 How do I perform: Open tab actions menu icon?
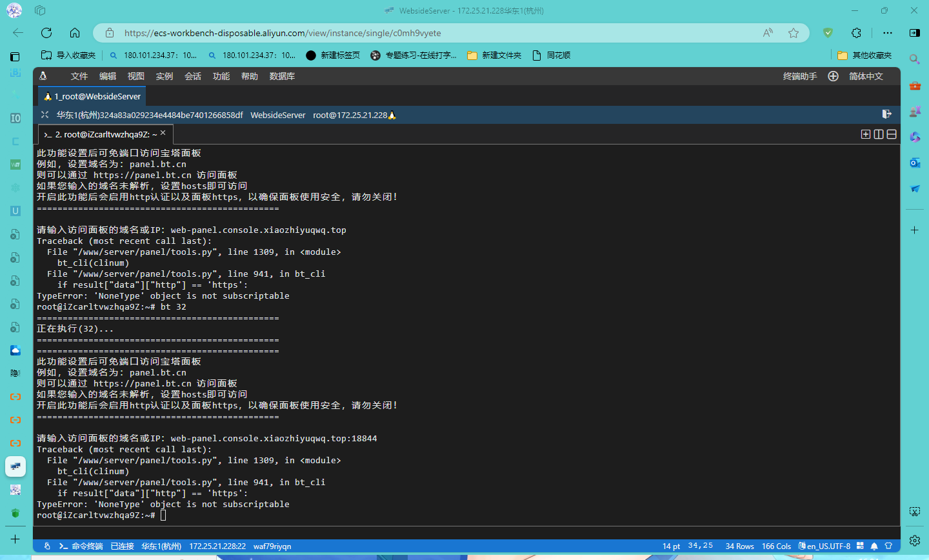[40, 10]
